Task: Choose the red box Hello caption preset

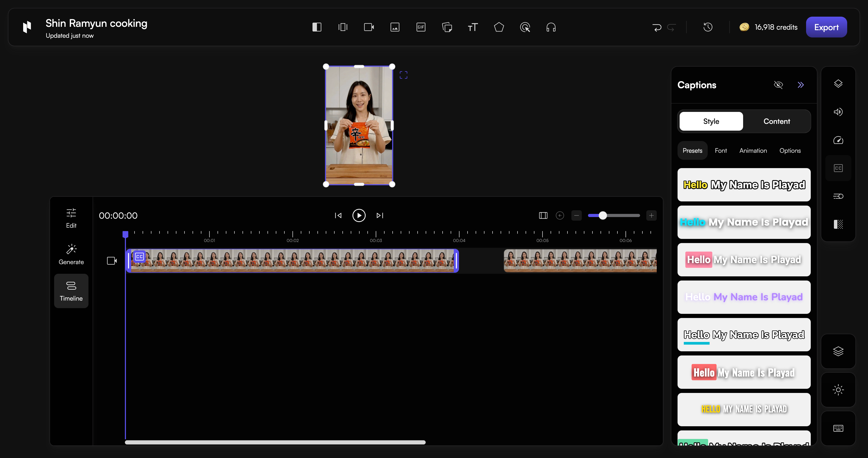Action: point(744,372)
